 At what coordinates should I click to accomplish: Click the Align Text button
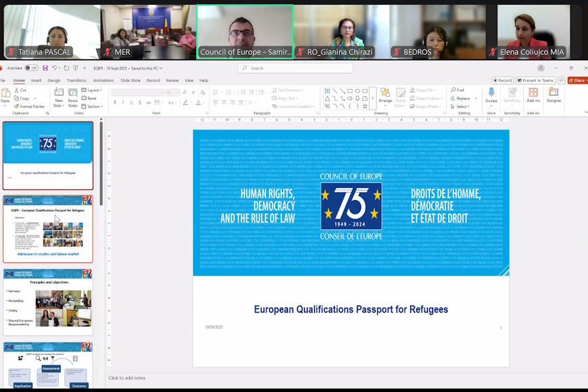[x=285, y=98]
